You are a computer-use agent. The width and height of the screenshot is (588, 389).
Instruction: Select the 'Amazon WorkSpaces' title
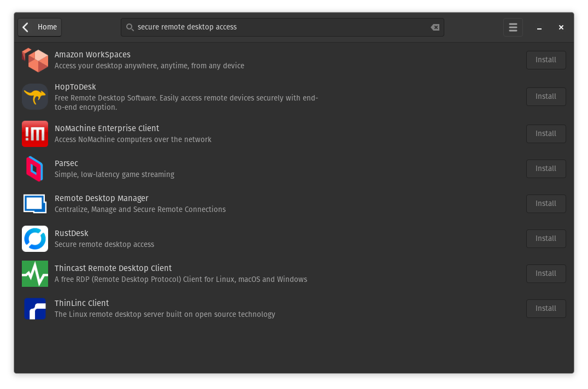tap(92, 55)
